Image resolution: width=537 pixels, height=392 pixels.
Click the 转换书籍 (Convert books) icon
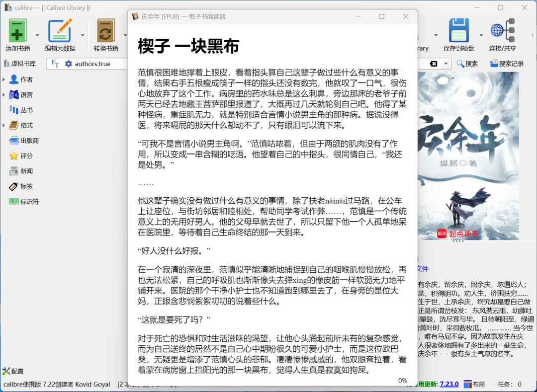click(106, 31)
